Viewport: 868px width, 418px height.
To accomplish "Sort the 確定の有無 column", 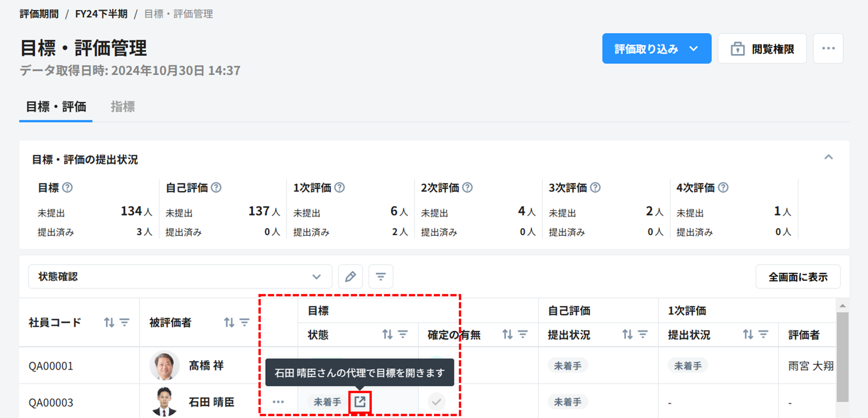I will point(507,335).
